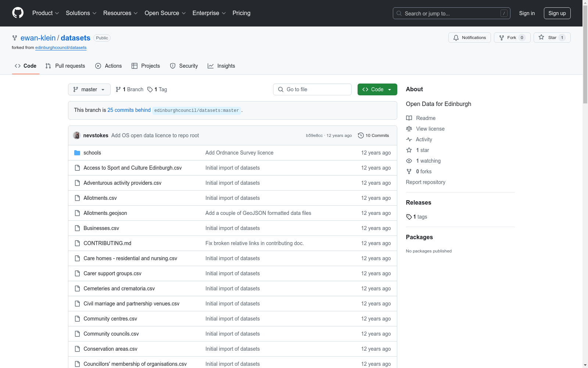The height and width of the screenshot is (368, 588).
Task: Click the file icon beside Community councils.csv
Action: 77,334
